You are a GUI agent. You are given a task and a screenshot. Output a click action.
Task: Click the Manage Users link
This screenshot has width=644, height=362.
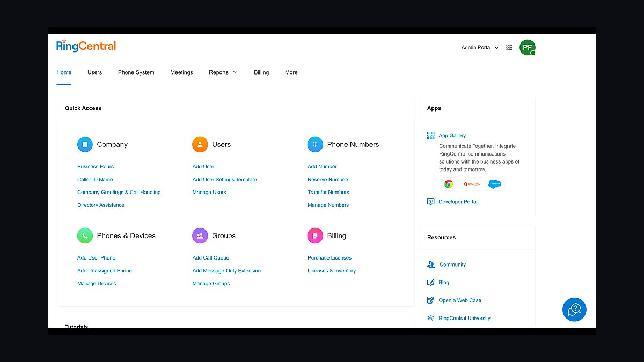click(x=209, y=193)
